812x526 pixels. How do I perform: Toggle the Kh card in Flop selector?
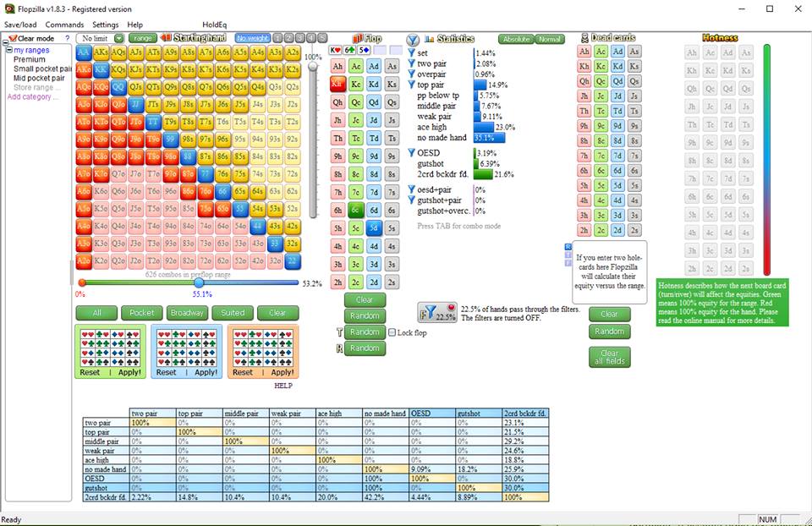(x=337, y=84)
